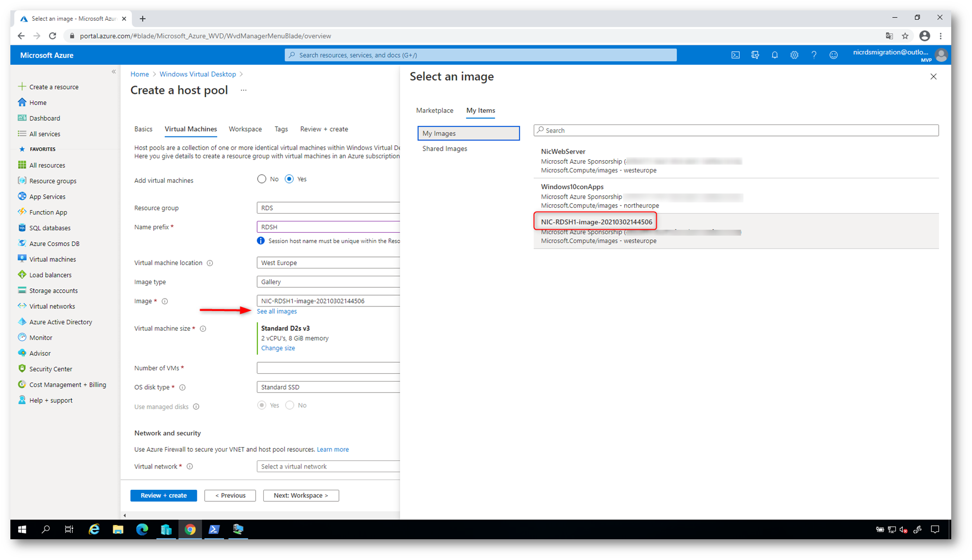Click Windows Virtual Desktop breadcrumb

(x=197, y=74)
